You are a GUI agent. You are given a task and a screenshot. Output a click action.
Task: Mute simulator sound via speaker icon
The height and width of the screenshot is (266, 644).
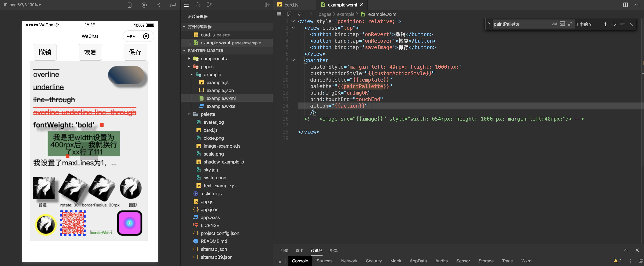point(159,5)
